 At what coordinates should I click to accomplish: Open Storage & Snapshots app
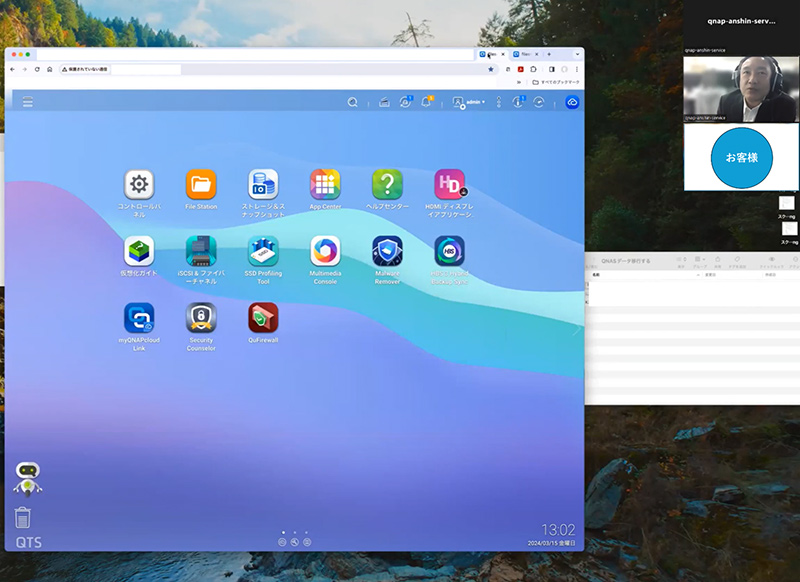click(263, 184)
